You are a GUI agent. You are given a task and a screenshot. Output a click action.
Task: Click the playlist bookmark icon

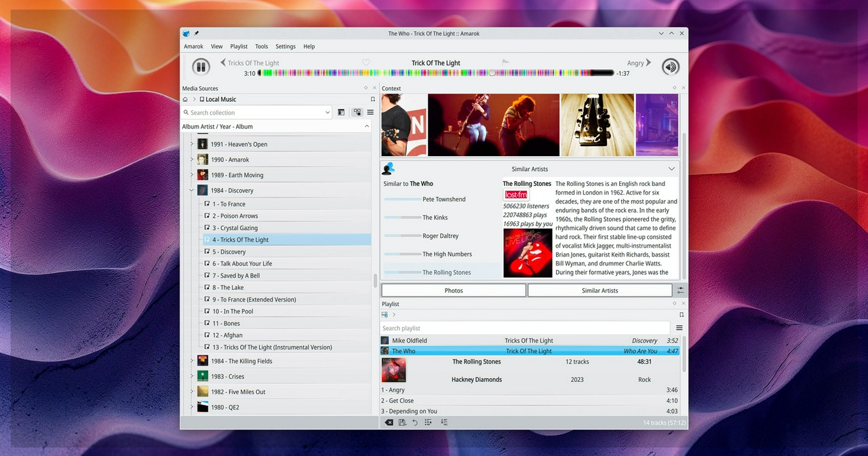coord(682,315)
